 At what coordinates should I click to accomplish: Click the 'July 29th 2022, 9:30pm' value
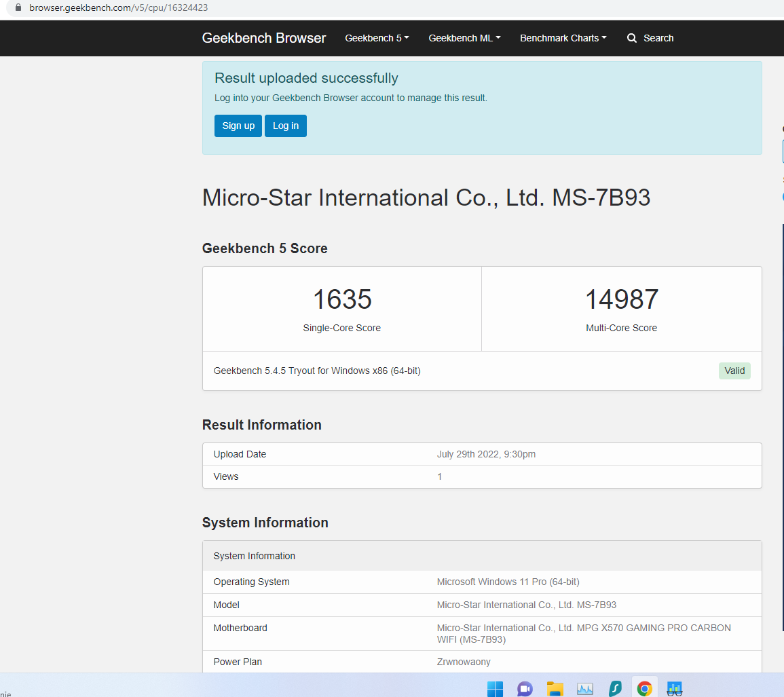click(x=486, y=454)
